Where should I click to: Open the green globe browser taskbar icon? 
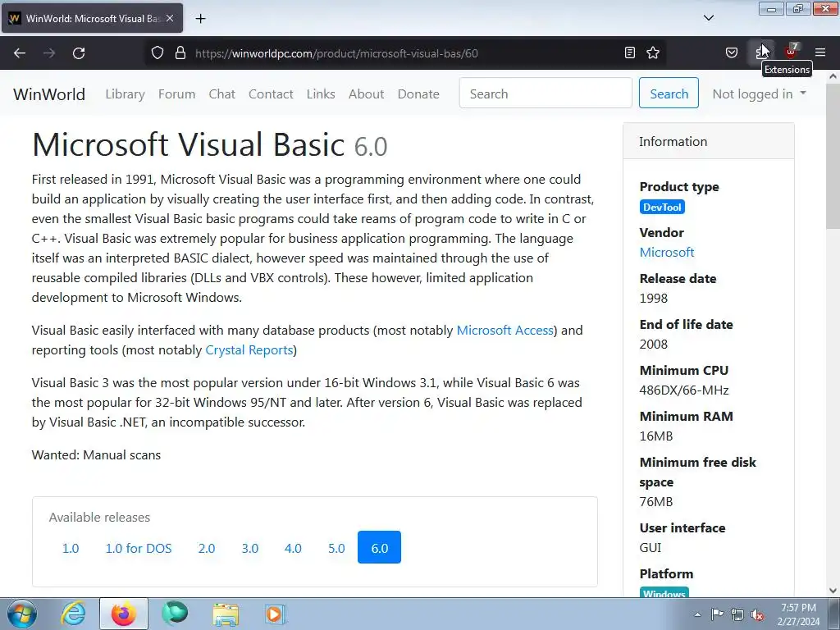[175, 614]
